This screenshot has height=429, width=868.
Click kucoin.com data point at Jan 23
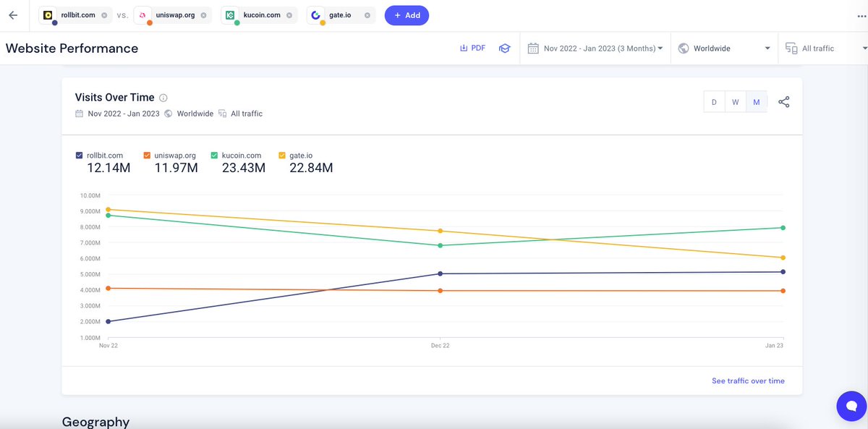[783, 228]
